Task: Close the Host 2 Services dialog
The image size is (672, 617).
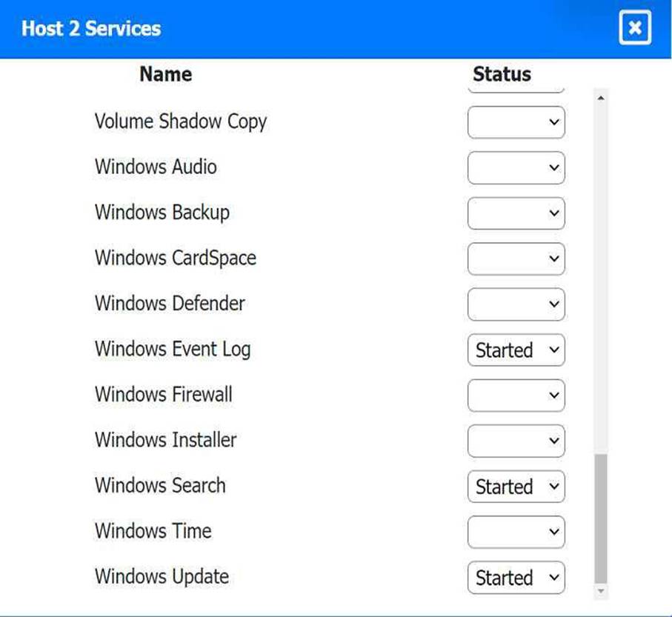Action: (x=634, y=28)
